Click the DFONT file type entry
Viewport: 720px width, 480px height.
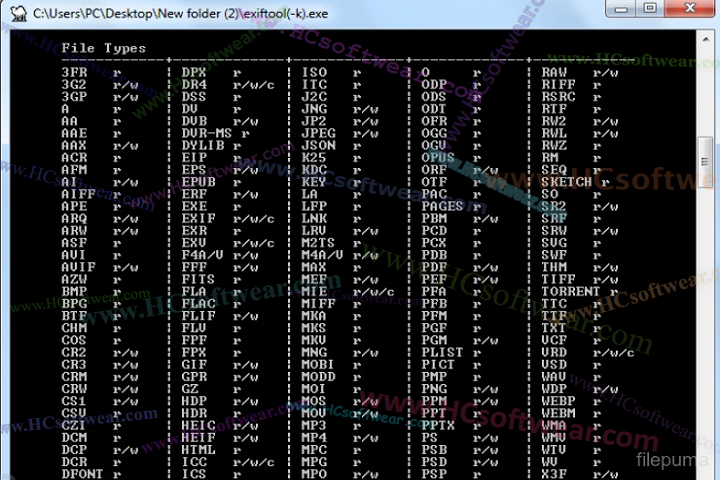(81, 474)
